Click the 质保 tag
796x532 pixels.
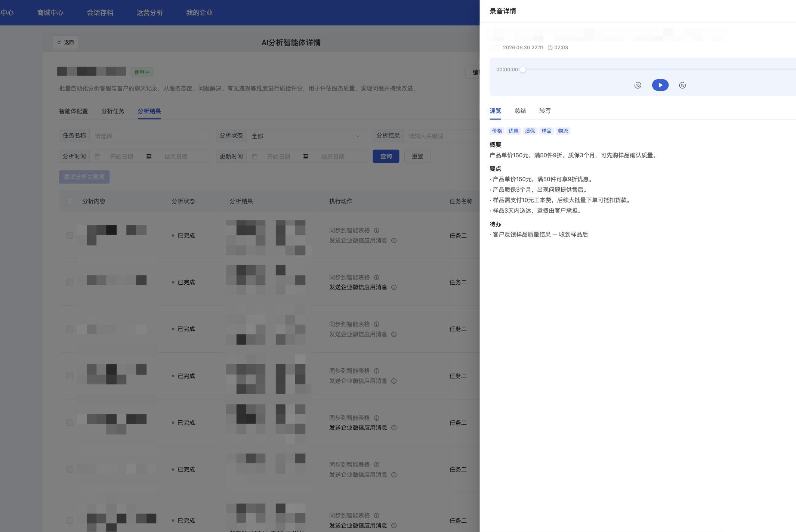530,131
